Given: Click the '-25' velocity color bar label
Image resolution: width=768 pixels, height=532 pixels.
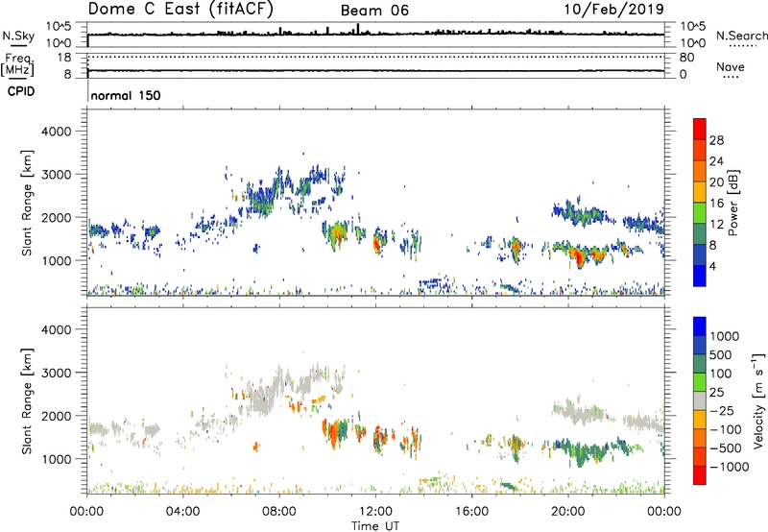Looking at the screenshot, I should click(722, 410).
